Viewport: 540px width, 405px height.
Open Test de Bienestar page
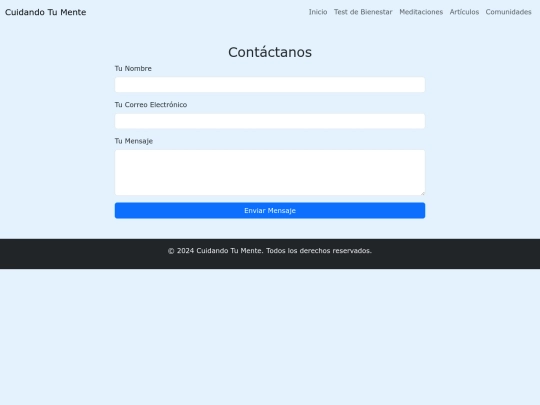(x=363, y=12)
